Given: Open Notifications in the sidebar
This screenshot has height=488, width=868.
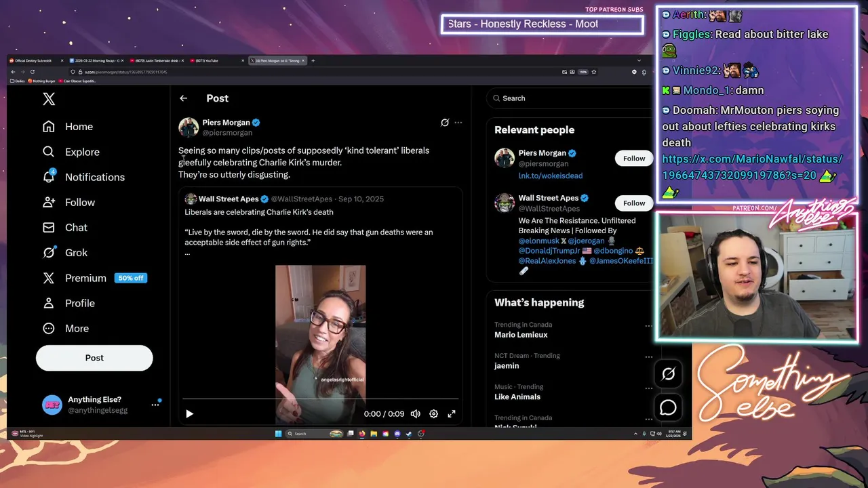Looking at the screenshot, I should (x=83, y=177).
